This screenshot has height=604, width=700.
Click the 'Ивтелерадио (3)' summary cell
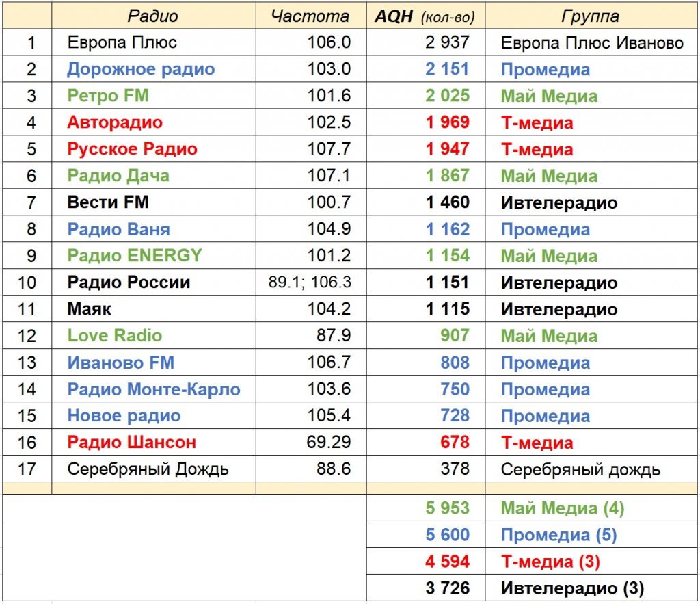(x=592, y=588)
